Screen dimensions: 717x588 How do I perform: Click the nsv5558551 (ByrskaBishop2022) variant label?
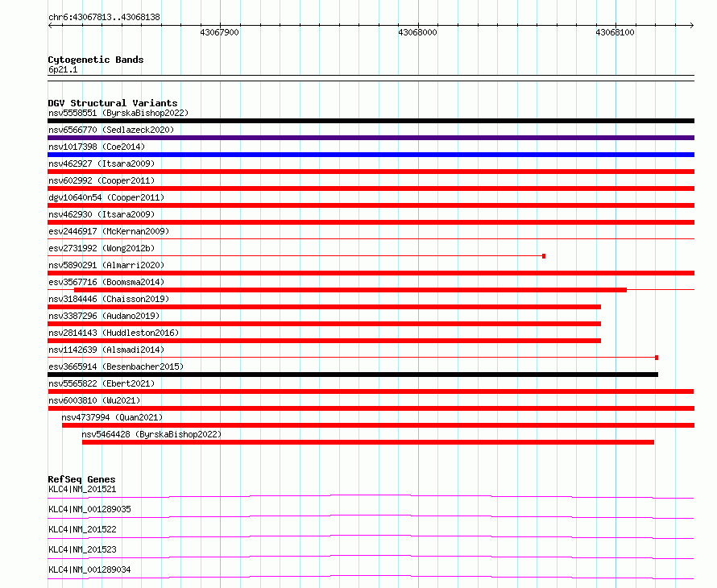pyautogui.click(x=118, y=113)
